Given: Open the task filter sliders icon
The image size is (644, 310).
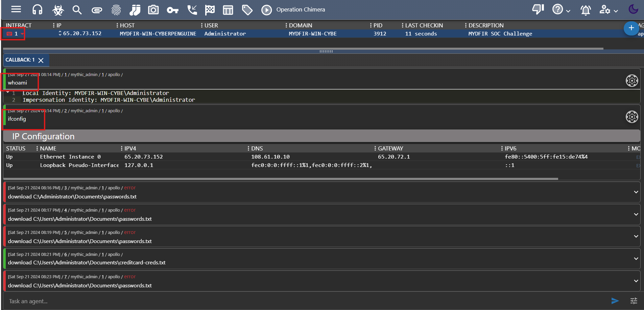Looking at the screenshot, I should coord(634,301).
